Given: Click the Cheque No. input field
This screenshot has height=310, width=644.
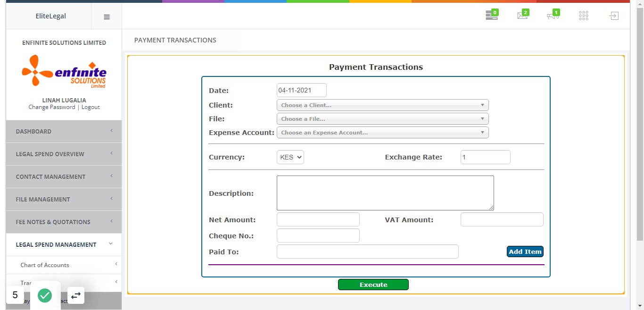Looking at the screenshot, I should click(318, 235).
